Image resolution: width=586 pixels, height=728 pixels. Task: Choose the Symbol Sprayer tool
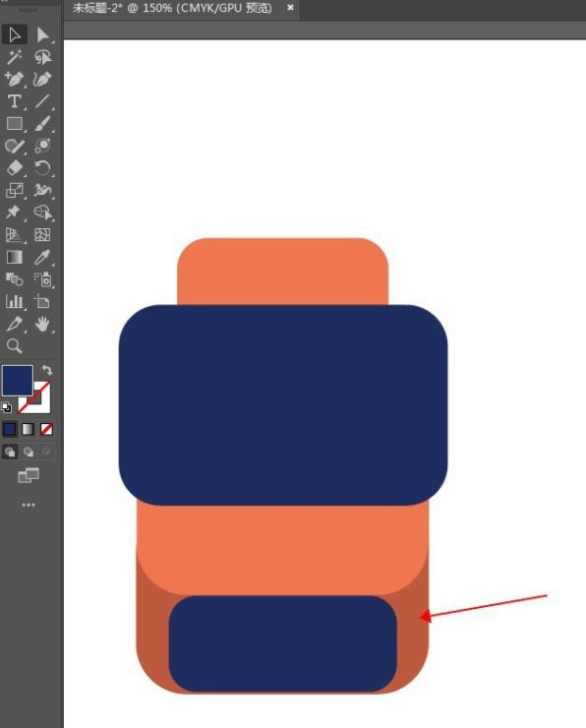[x=42, y=279]
